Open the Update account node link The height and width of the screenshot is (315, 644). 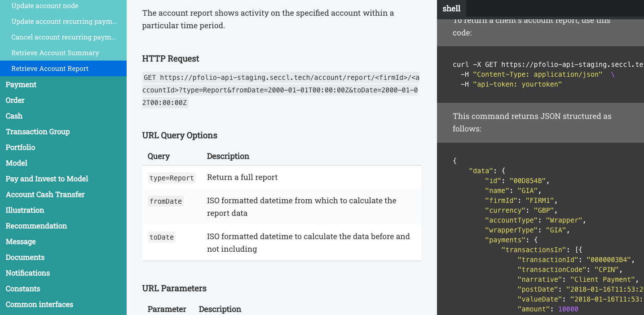coord(45,6)
